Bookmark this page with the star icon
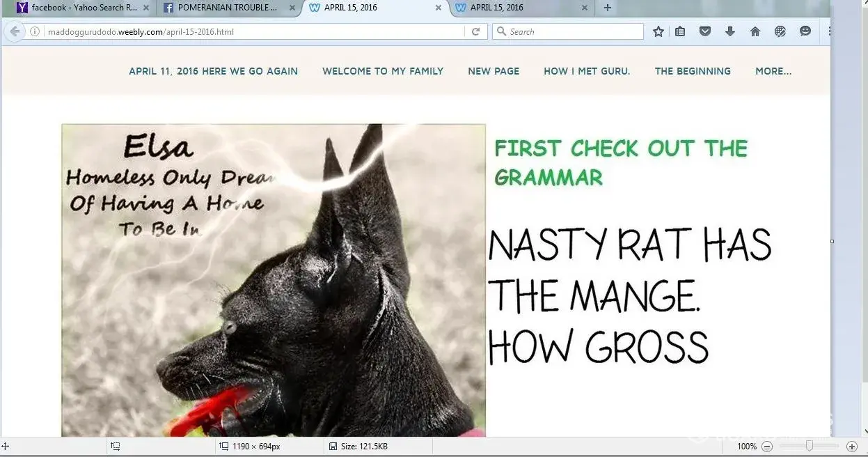This screenshot has height=457, width=868. click(658, 31)
